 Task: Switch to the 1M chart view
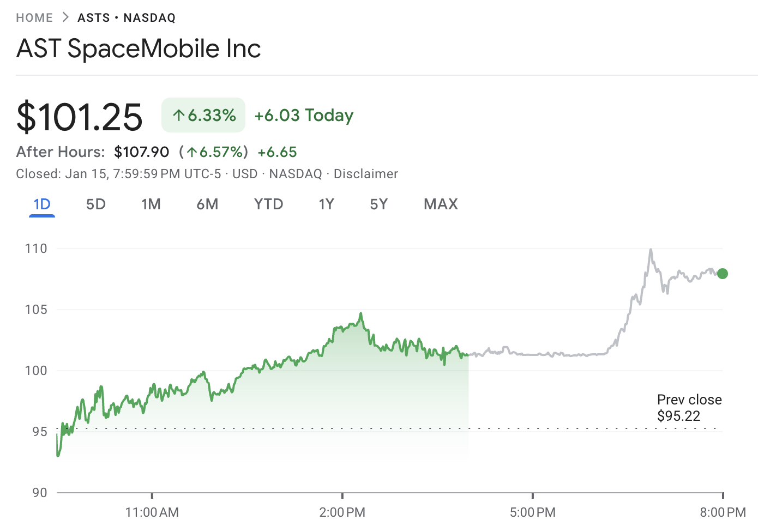coord(151,204)
